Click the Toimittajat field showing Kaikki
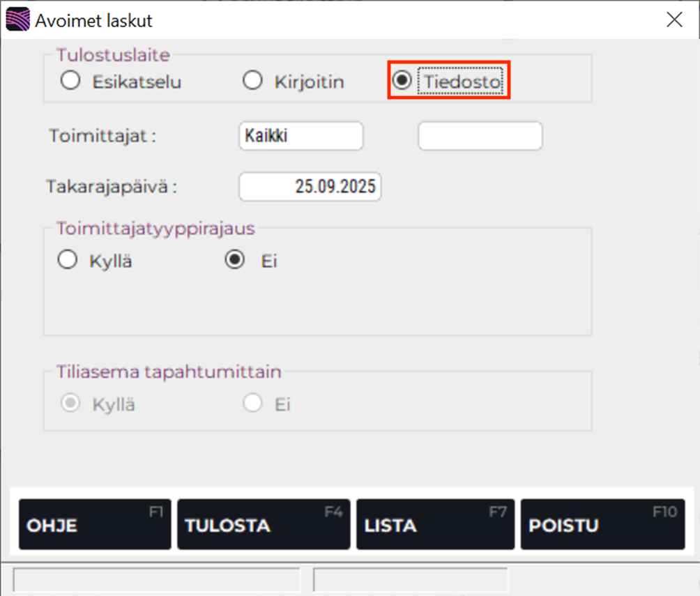This screenshot has height=596, width=700. pos(300,135)
